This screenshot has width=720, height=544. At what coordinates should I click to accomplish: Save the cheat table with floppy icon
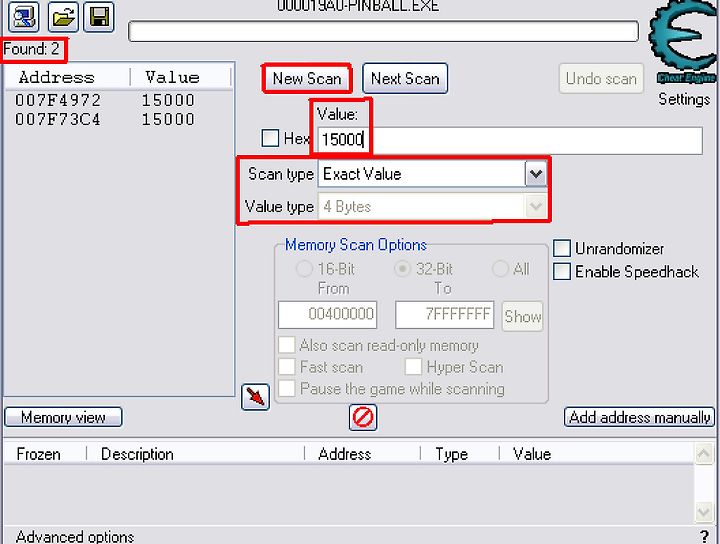[99, 16]
